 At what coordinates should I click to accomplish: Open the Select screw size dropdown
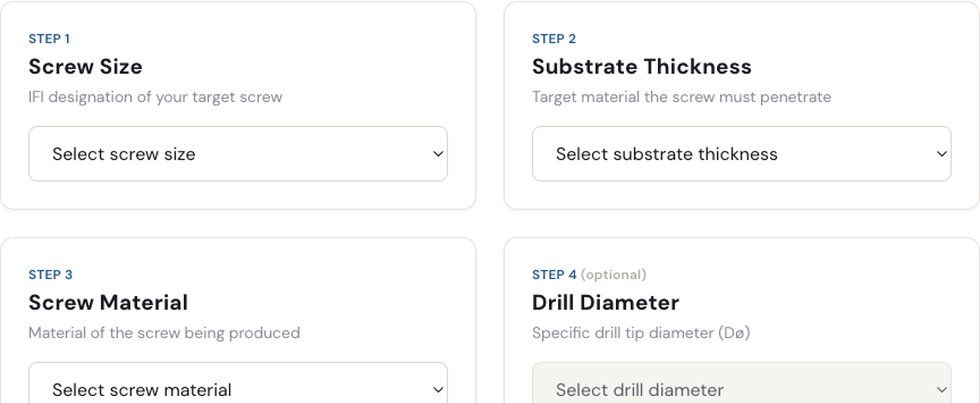click(238, 154)
